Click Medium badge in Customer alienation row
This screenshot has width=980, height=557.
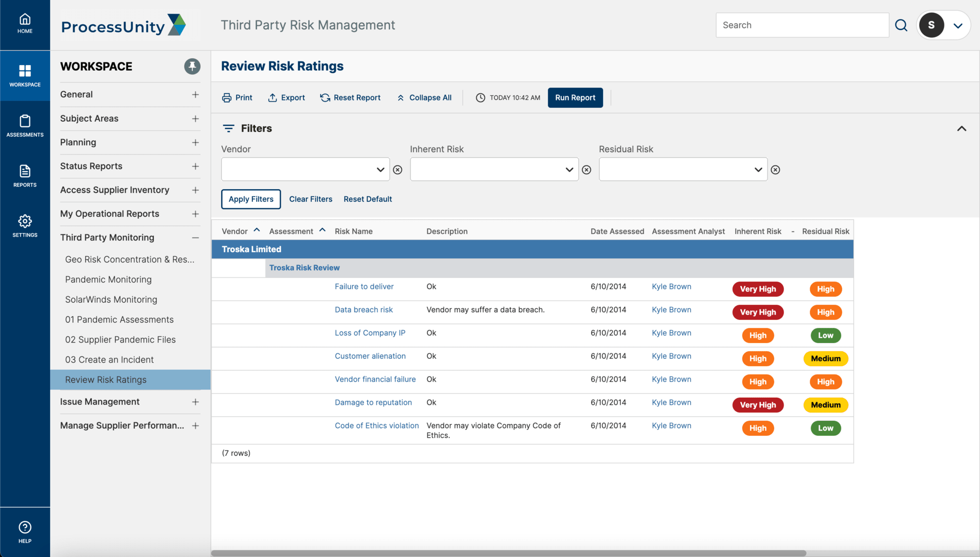pyautogui.click(x=826, y=358)
